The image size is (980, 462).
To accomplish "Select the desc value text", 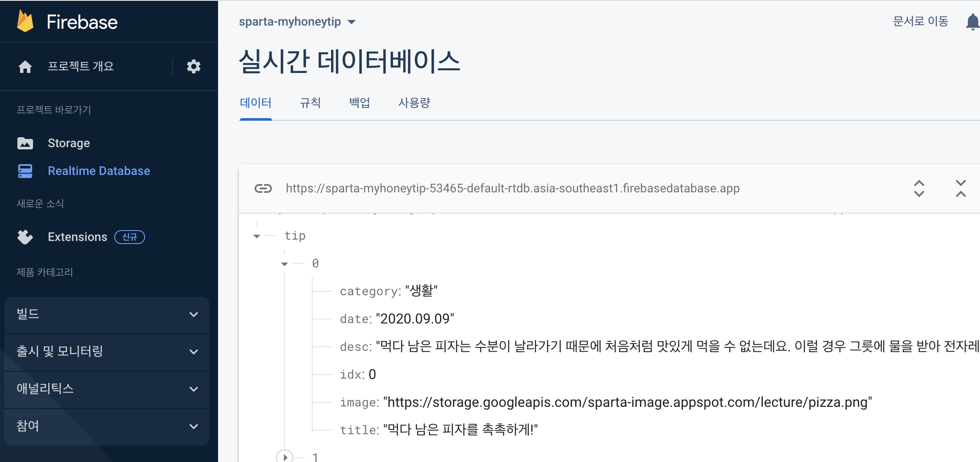I will coord(678,346).
